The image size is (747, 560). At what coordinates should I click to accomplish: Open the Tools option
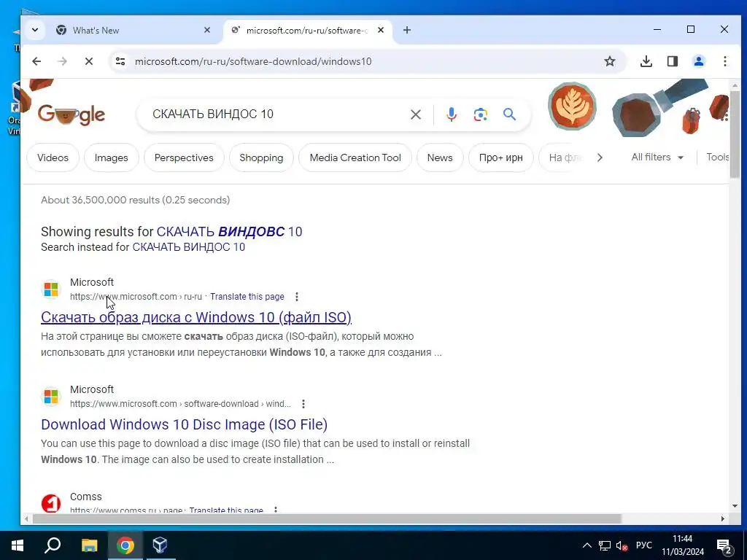(717, 157)
